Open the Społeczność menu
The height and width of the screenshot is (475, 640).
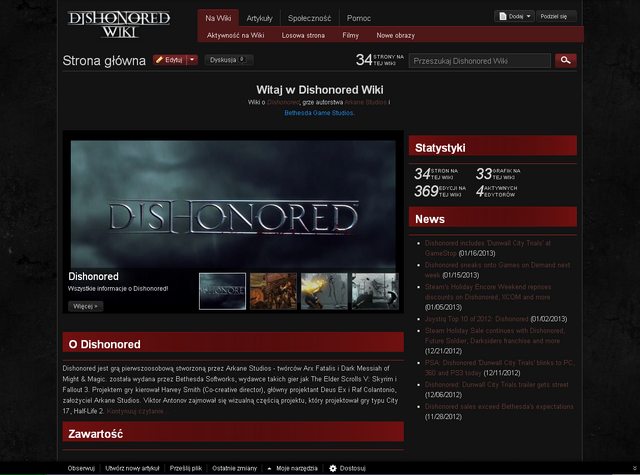(x=309, y=18)
